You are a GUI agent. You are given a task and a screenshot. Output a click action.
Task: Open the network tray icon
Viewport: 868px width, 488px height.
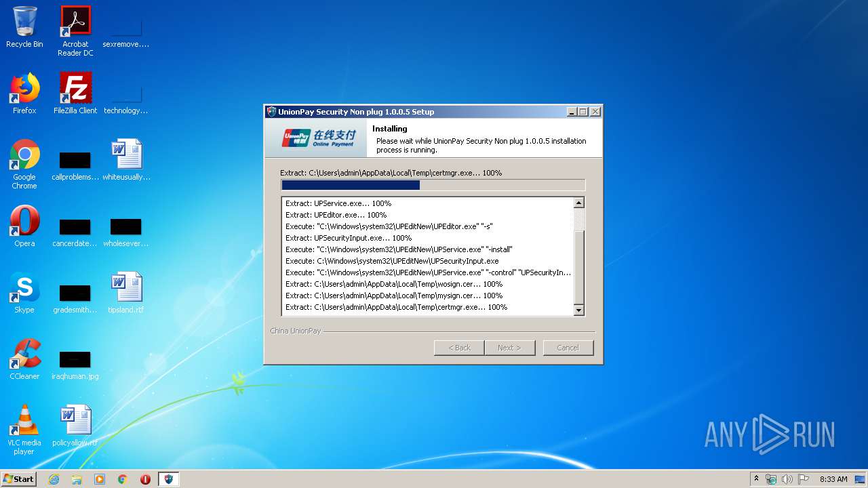point(771,479)
